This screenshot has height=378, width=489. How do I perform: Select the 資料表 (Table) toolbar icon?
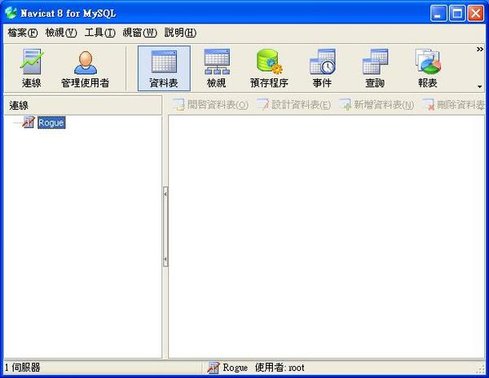click(164, 68)
